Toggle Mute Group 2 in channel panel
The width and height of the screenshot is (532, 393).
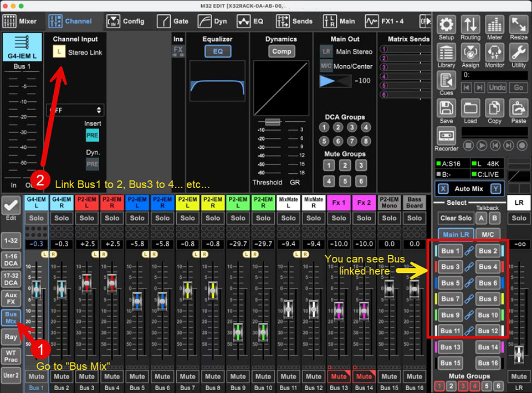[x=345, y=166]
